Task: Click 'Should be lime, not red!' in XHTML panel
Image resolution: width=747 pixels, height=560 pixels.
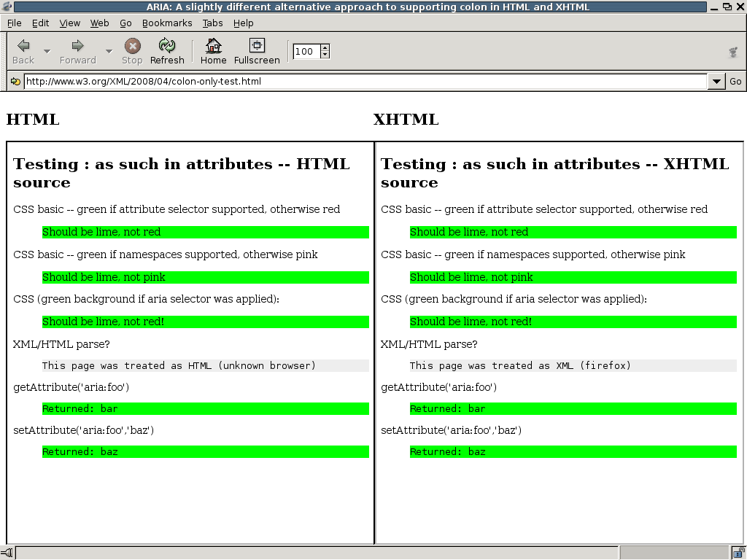Action: click(x=471, y=322)
